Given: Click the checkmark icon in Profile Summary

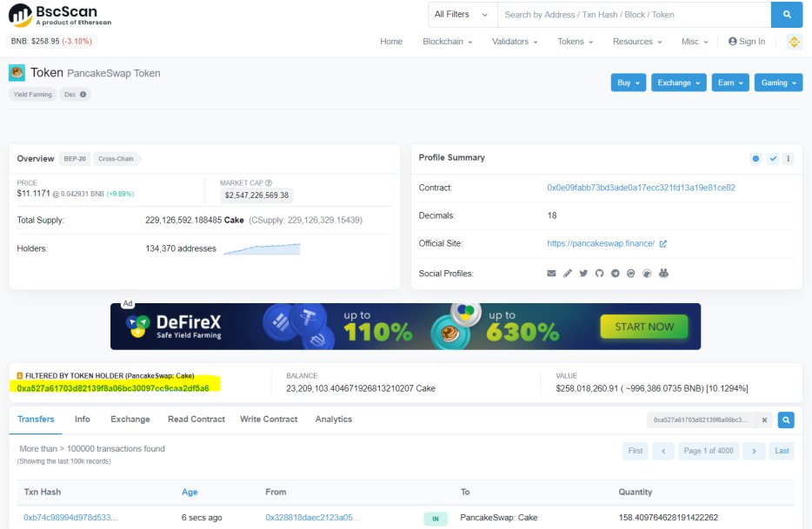Looking at the screenshot, I should click(773, 158).
